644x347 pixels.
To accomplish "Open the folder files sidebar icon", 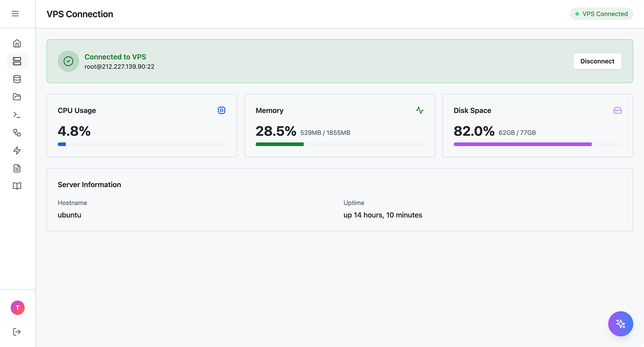I will [17, 97].
